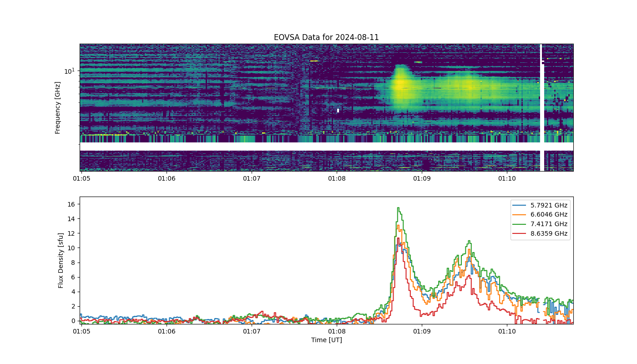Select the 6.6046 GHz legend label

point(549,215)
